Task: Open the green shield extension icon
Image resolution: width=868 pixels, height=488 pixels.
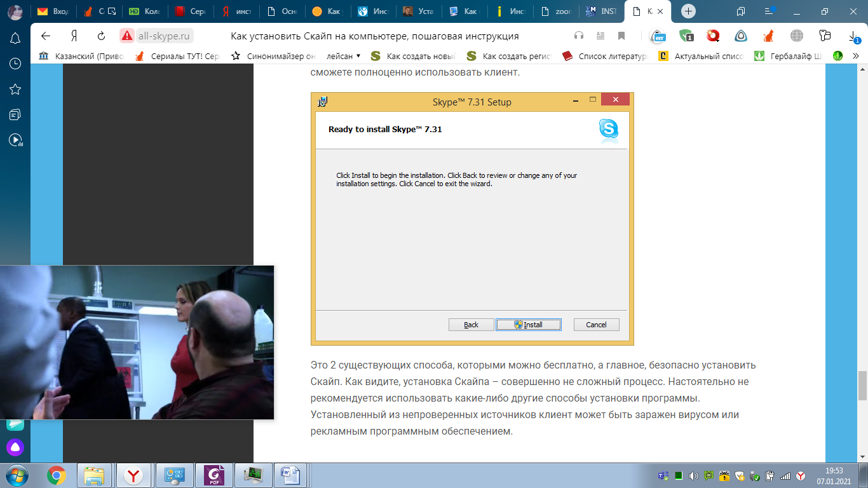Action: coord(686,36)
